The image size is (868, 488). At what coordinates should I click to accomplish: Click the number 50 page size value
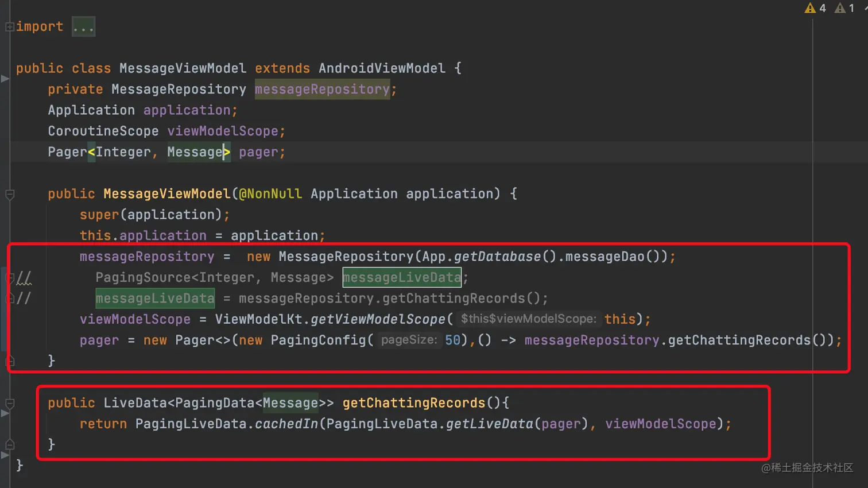point(452,340)
